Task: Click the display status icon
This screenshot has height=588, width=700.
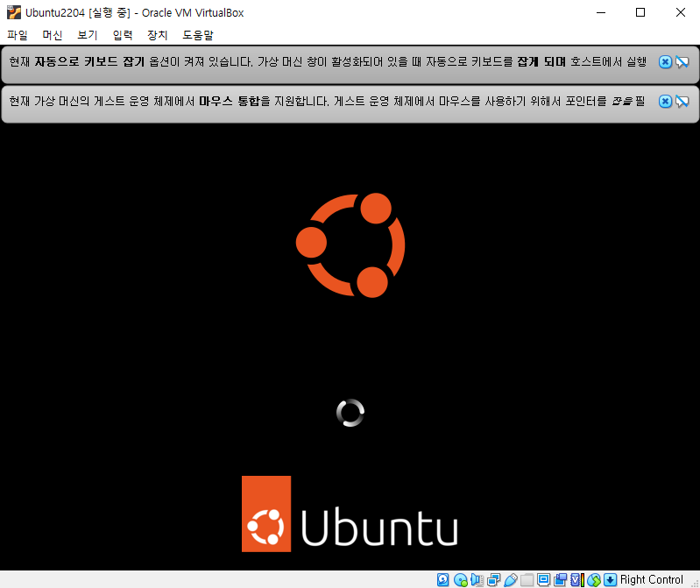Action: (x=544, y=579)
